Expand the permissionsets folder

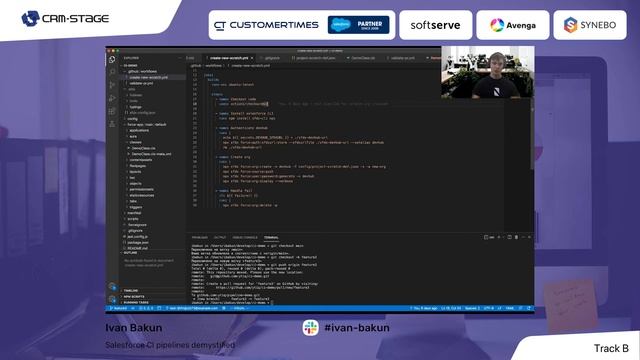pyautogui.click(x=141, y=189)
